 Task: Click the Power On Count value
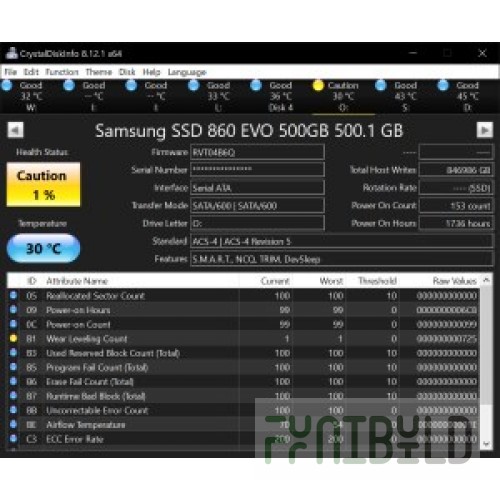coord(456,206)
